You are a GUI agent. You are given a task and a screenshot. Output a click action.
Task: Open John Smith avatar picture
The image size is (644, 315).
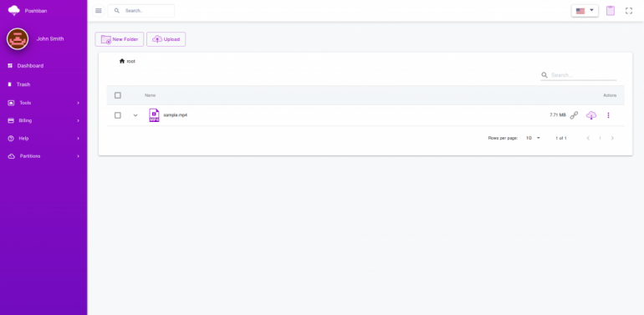[18, 39]
